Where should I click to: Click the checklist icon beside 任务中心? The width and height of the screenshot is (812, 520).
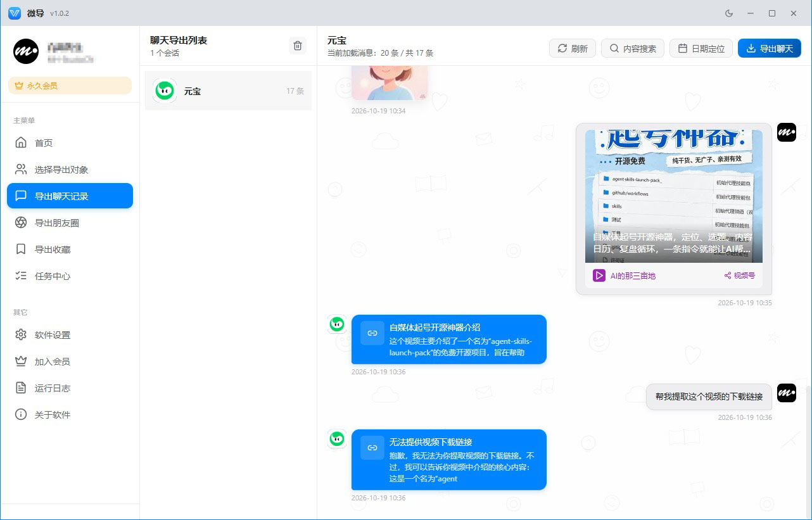[x=21, y=276]
